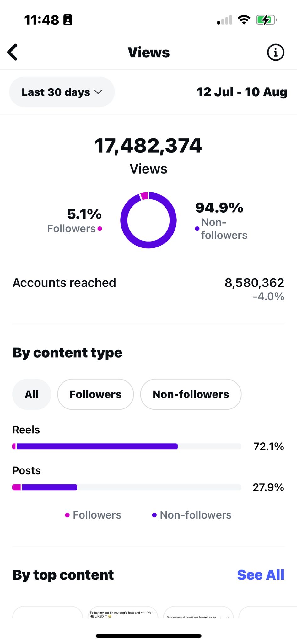
Task: Tap the Reels 72.1% progress bar
Action: coord(127,446)
